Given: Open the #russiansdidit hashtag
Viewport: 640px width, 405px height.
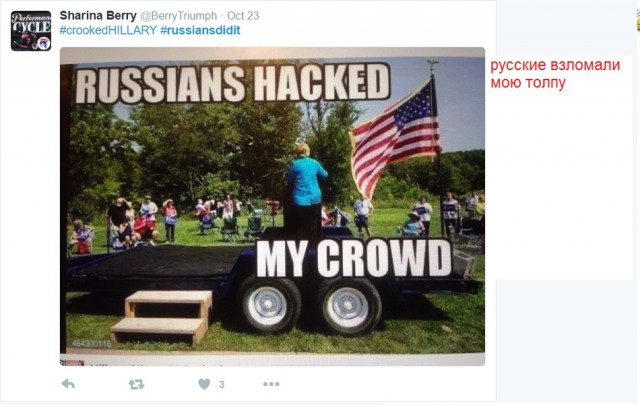Looking at the screenshot, I should [200, 30].
